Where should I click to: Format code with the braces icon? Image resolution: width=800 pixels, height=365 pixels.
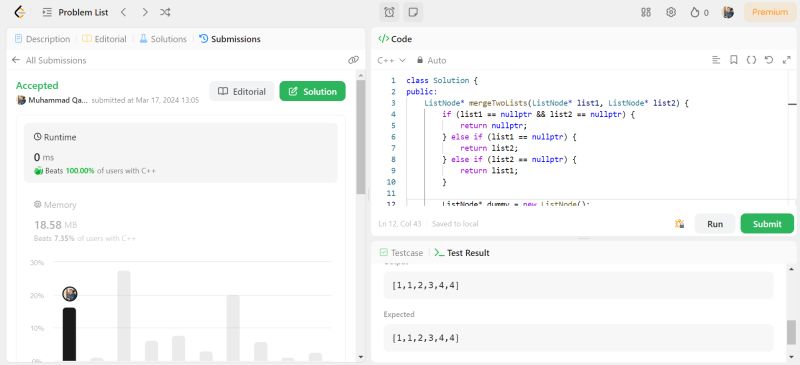(751, 60)
